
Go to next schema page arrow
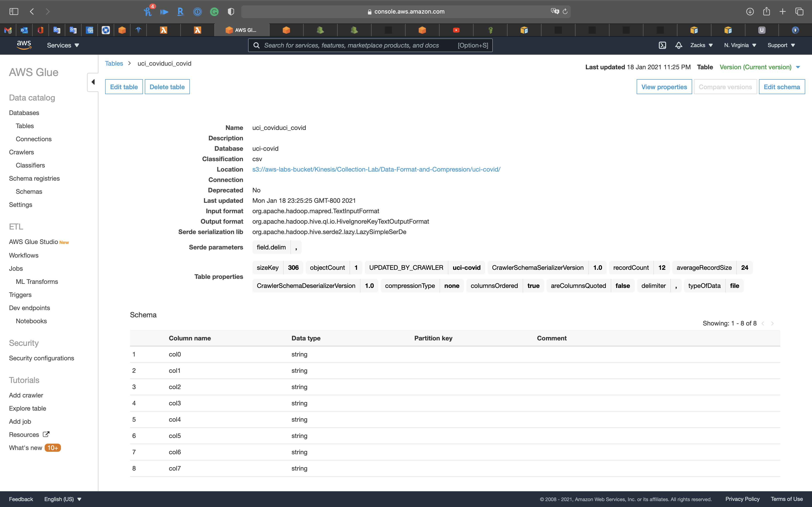coord(772,324)
